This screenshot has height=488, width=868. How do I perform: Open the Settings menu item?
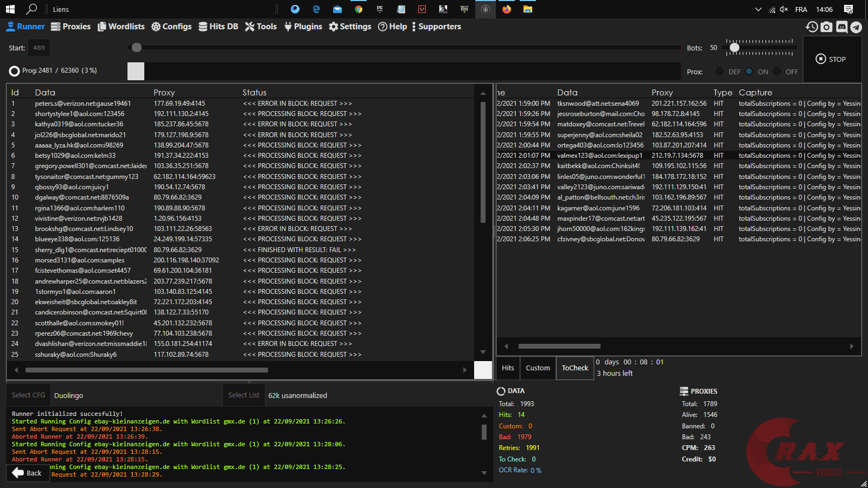(x=350, y=27)
